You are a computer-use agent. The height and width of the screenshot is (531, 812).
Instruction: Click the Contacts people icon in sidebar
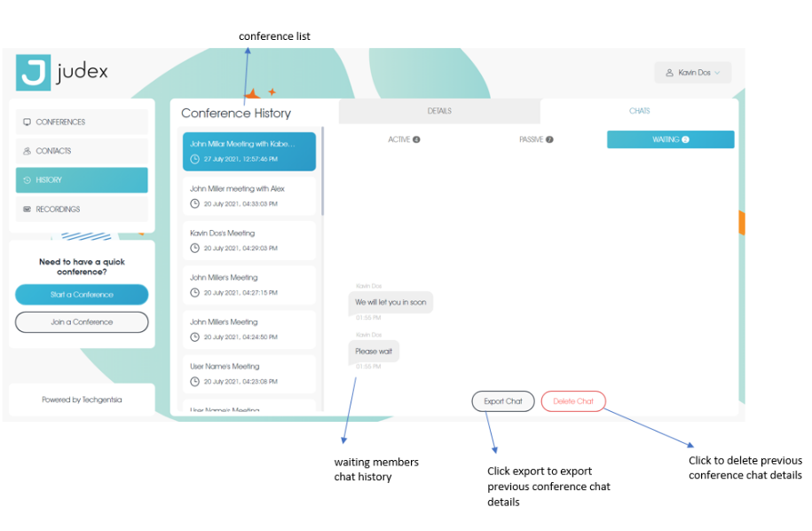27,151
